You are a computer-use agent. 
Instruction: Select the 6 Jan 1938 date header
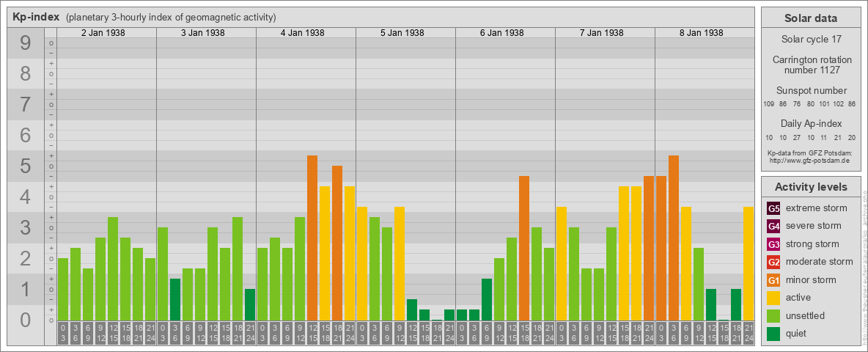(501, 33)
